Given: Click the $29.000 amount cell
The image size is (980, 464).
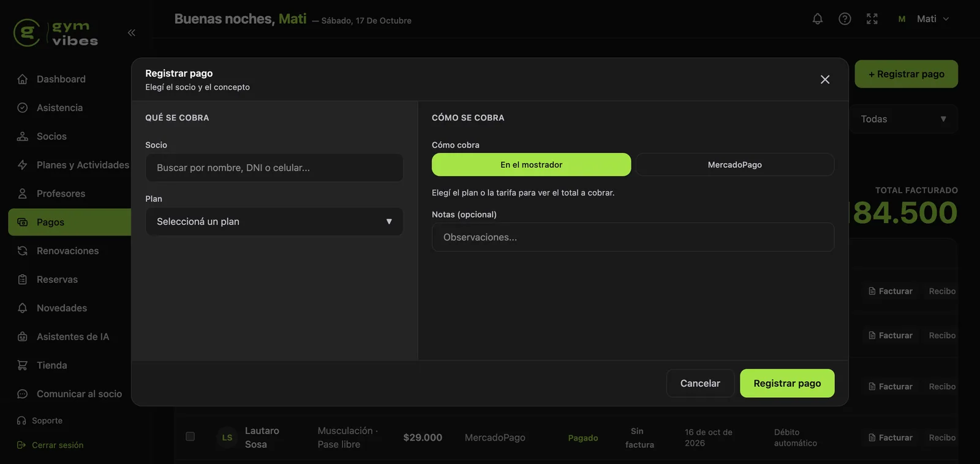Looking at the screenshot, I should (x=423, y=438).
